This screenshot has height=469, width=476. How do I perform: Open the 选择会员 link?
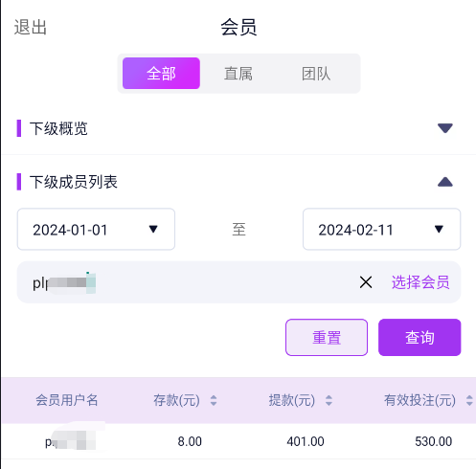point(420,282)
